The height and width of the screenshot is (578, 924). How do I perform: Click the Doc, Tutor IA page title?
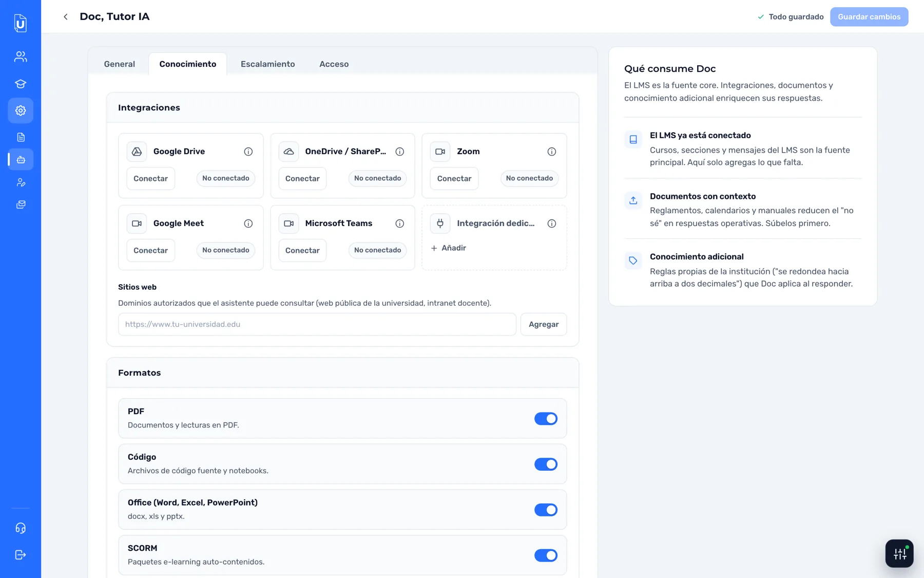pos(114,17)
